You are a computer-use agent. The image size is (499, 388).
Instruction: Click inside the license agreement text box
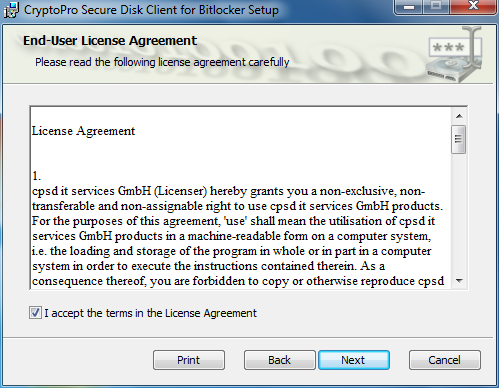(241, 198)
